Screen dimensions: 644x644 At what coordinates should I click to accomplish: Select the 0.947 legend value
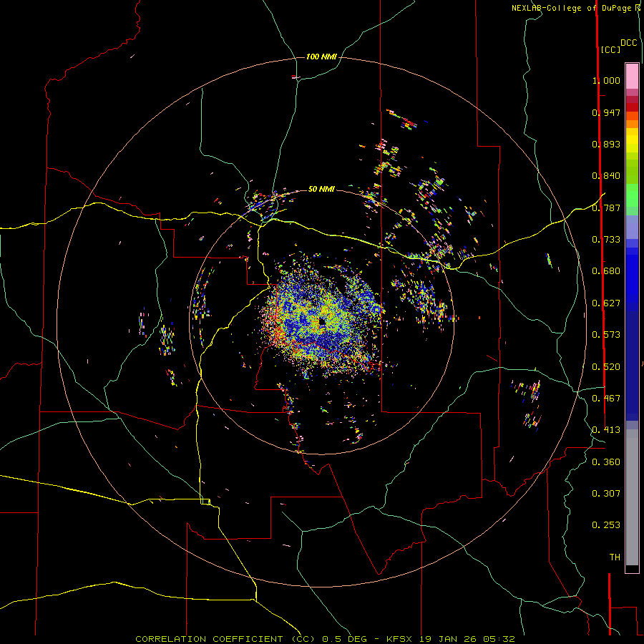coord(606,112)
